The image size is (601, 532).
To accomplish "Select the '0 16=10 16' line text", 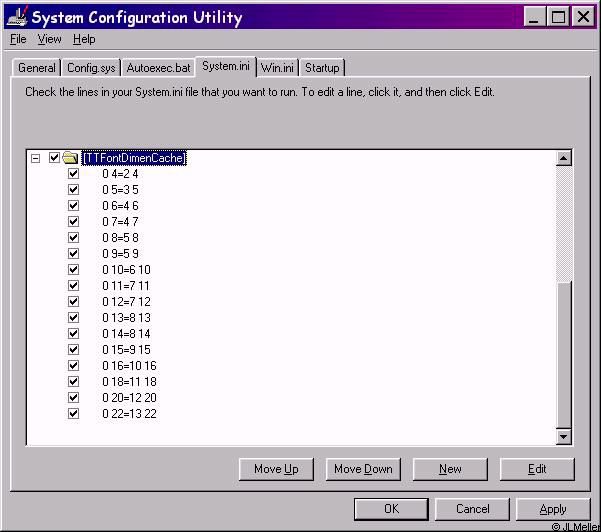I will (130, 366).
